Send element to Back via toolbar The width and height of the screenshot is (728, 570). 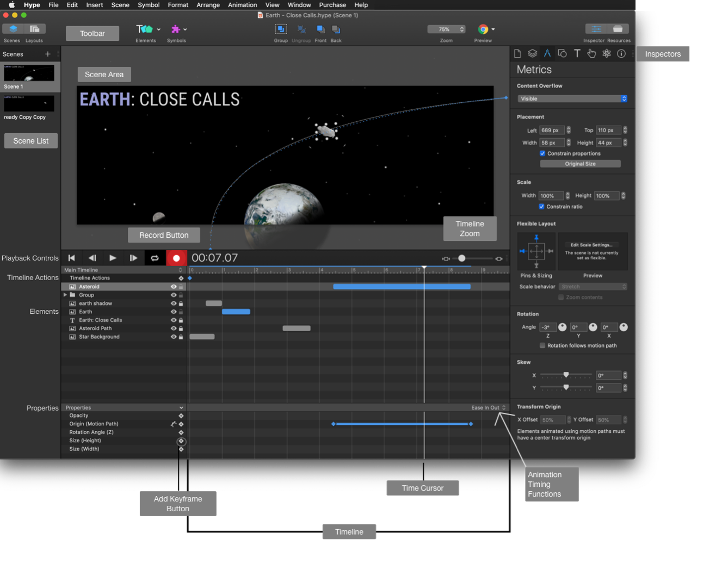(x=336, y=29)
